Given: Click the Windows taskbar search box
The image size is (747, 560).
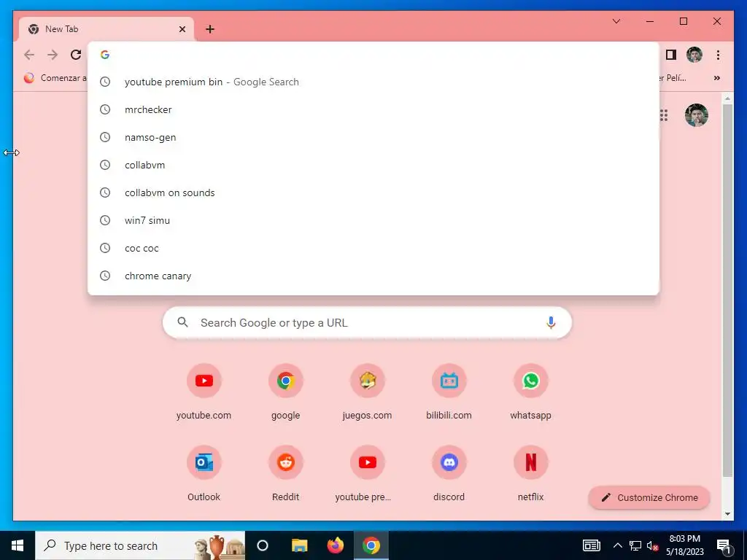Looking at the screenshot, I should (140, 545).
